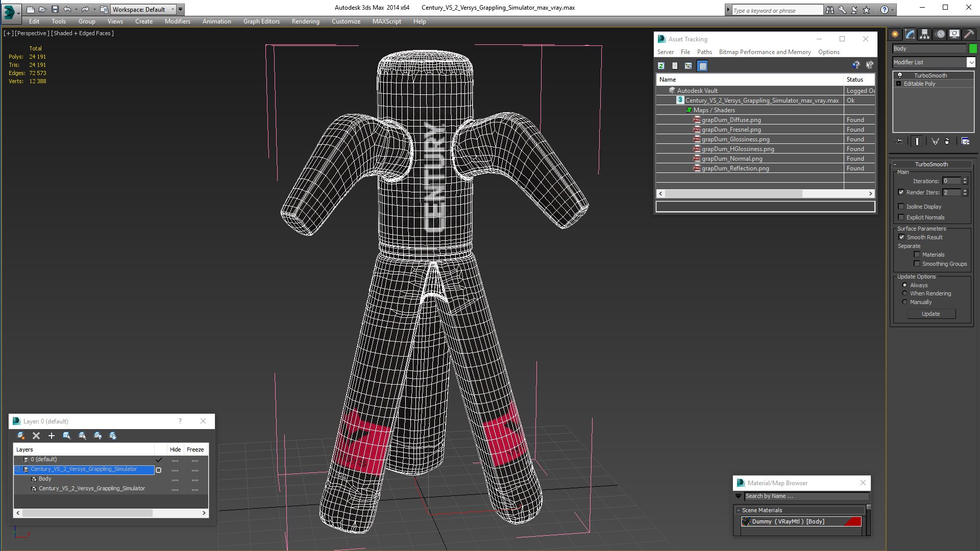Viewport: 980px width, 551px height.
Task: Toggle Render Iters checkbox
Action: click(901, 192)
